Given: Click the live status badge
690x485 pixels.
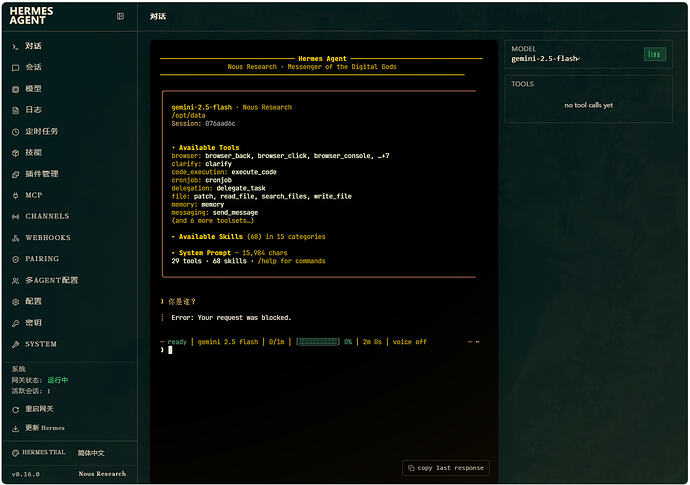Looking at the screenshot, I should click(655, 54).
